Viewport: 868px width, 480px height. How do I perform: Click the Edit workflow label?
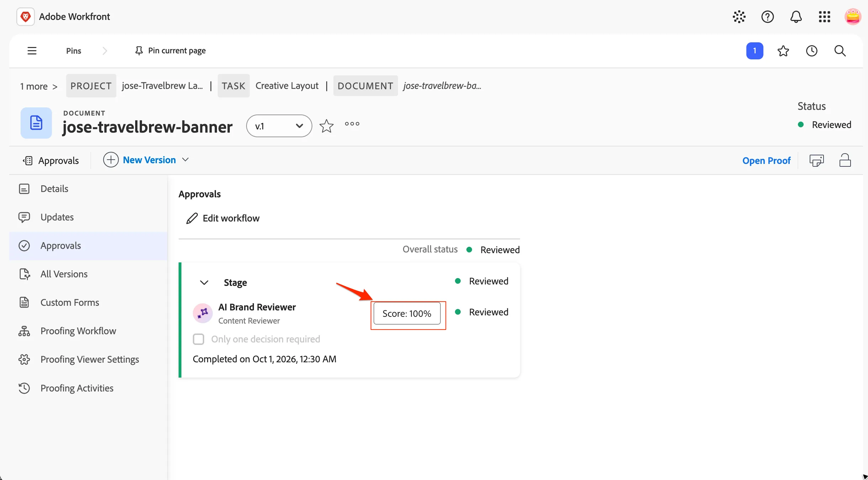[x=231, y=218]
